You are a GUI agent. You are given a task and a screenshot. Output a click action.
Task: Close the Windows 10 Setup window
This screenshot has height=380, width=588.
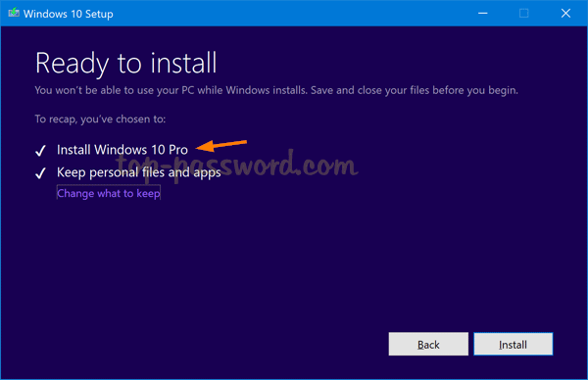(565, 14)
